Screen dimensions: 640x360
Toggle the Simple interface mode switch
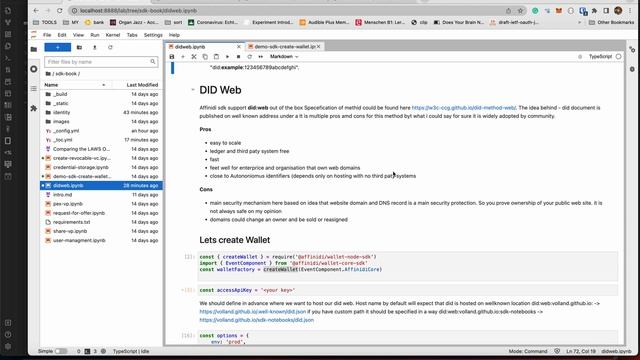pyautogui.click(x=61, y=351)
